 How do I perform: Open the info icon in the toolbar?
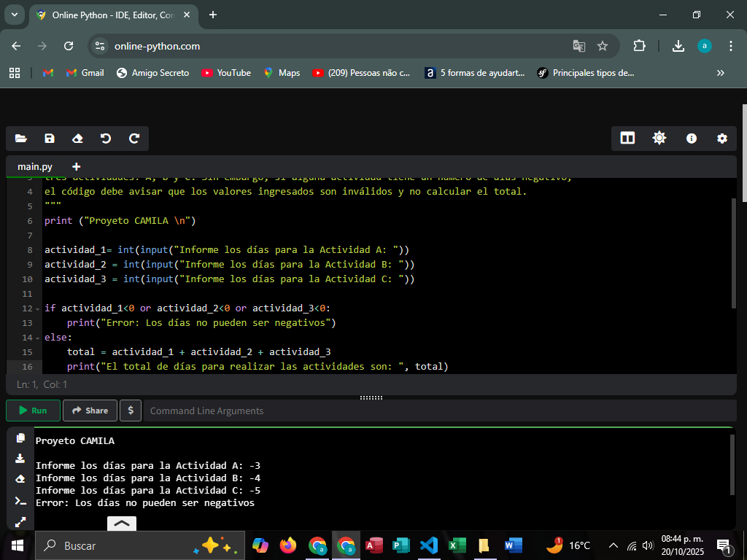692,139
